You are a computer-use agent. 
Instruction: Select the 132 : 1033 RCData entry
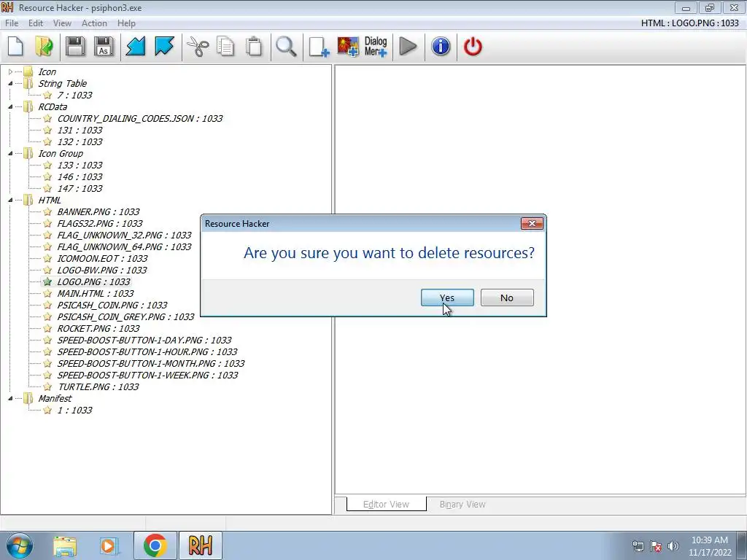(x=80, y=142)
